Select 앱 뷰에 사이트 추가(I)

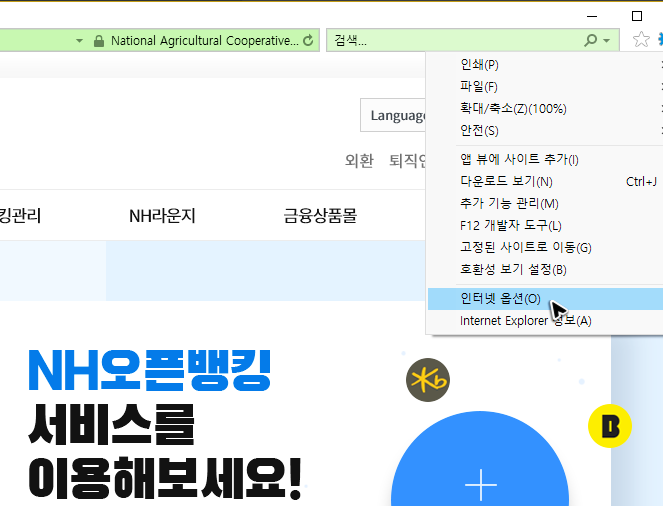pyautogui.click(x=545, y=159)
